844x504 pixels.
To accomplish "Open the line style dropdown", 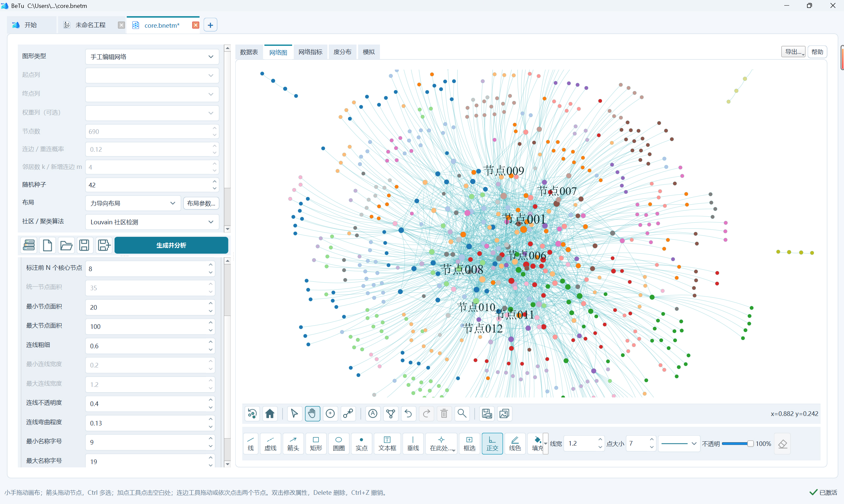I will click(x=679, y=444).
